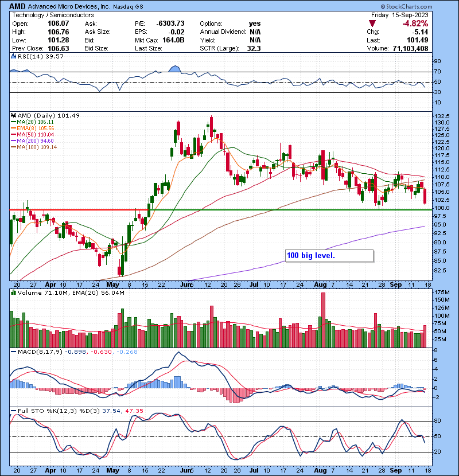The image size is (459, 476).
Task: Click the Mkt Cap value 164.0B
Action: 173,40
